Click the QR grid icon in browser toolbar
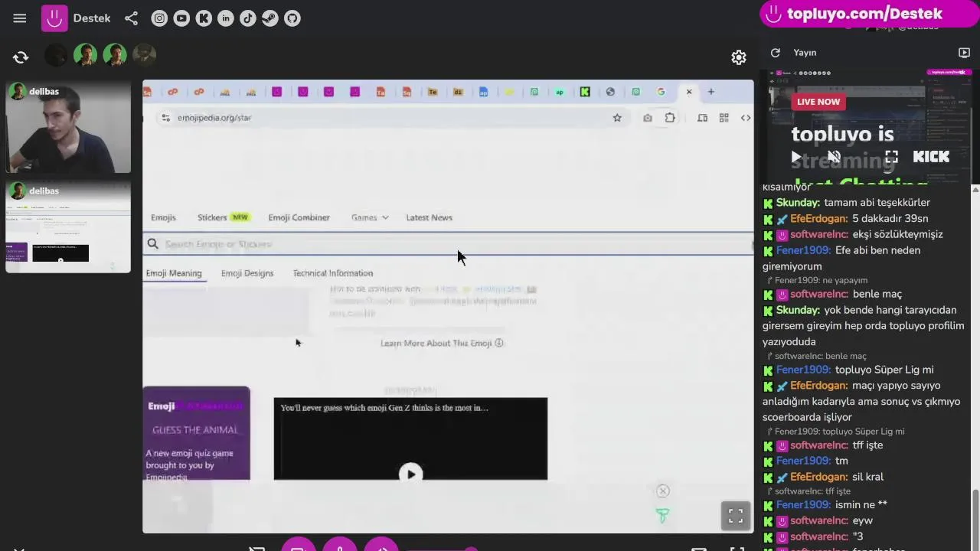The image size is (980, 551). [x=724, y=118]
